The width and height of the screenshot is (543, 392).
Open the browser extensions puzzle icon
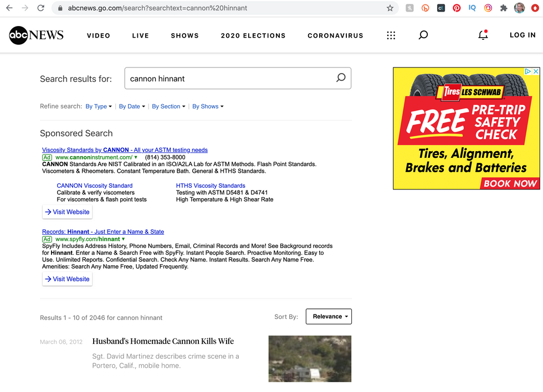coord(504,8)
